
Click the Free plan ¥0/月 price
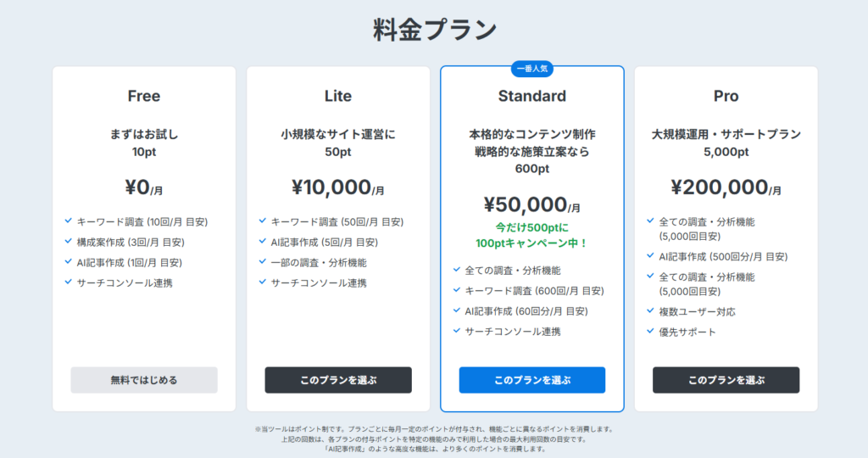pos(144,187)
